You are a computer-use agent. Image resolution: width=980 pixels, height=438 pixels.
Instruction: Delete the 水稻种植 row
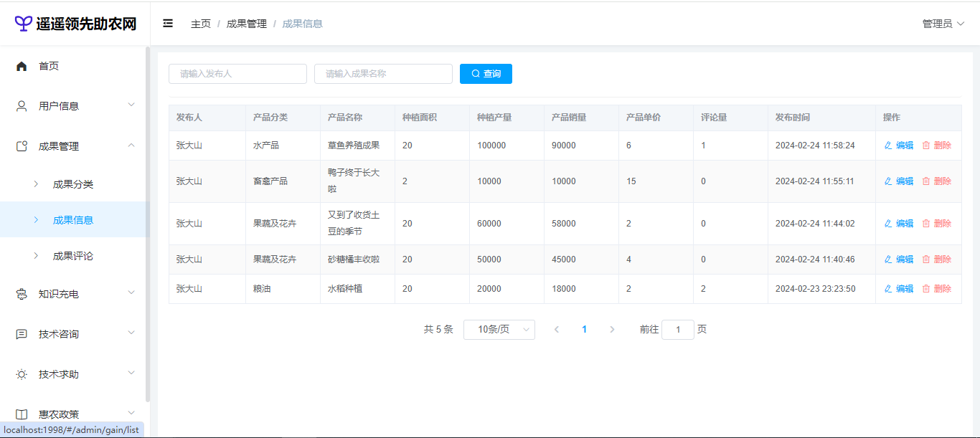(x=937, y=289)
